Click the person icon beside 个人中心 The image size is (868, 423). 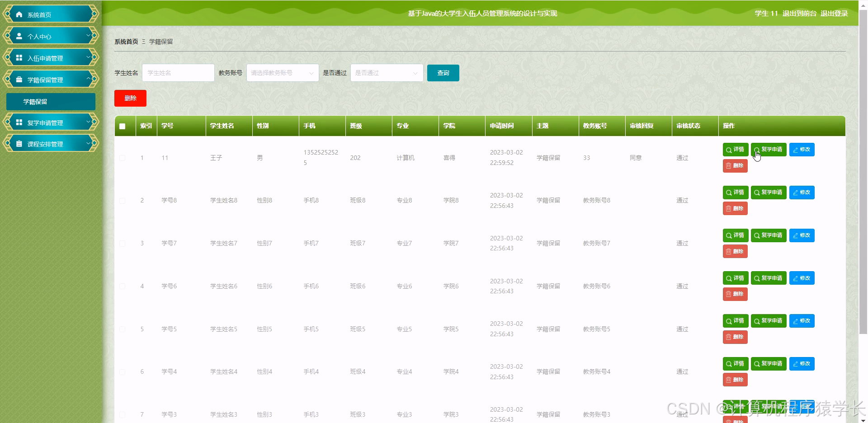click(19, 36)
